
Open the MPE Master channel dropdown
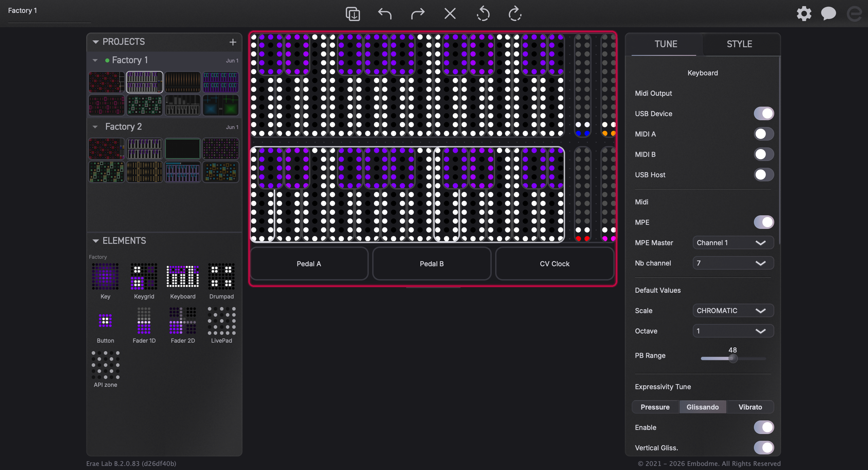733,242
